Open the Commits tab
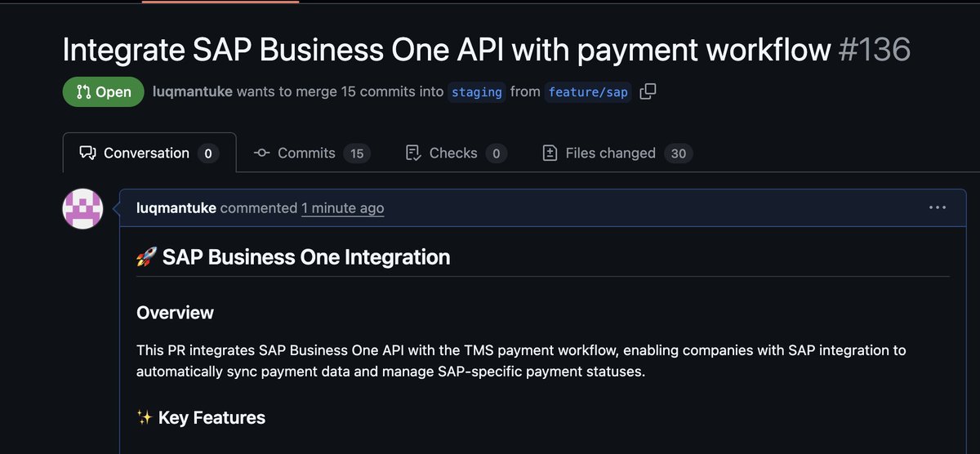This screenshot has height=454, width=980. pos(312,153)
